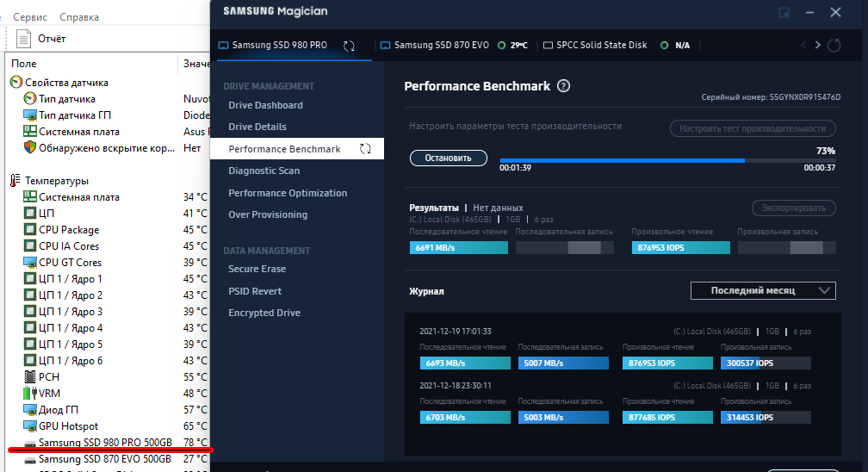Click the help question mark next to Performance Benchmark
The image size is (868, 472).
click(563, 86)
